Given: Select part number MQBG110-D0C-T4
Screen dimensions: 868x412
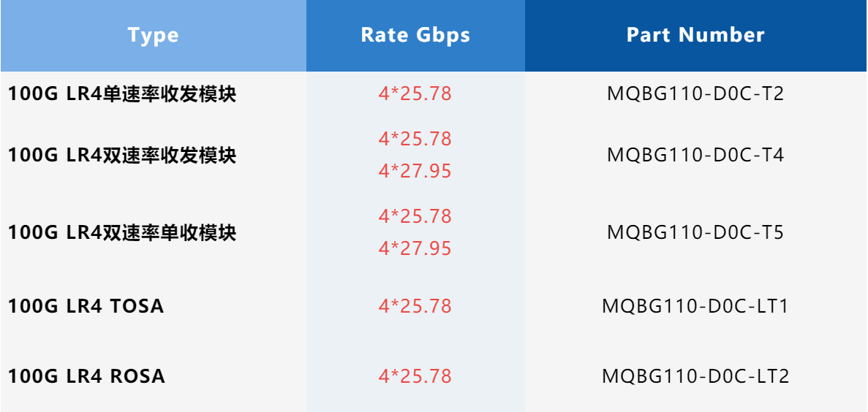Looking at the screenshot, I should pyautogui.click(x=695, y=155).
